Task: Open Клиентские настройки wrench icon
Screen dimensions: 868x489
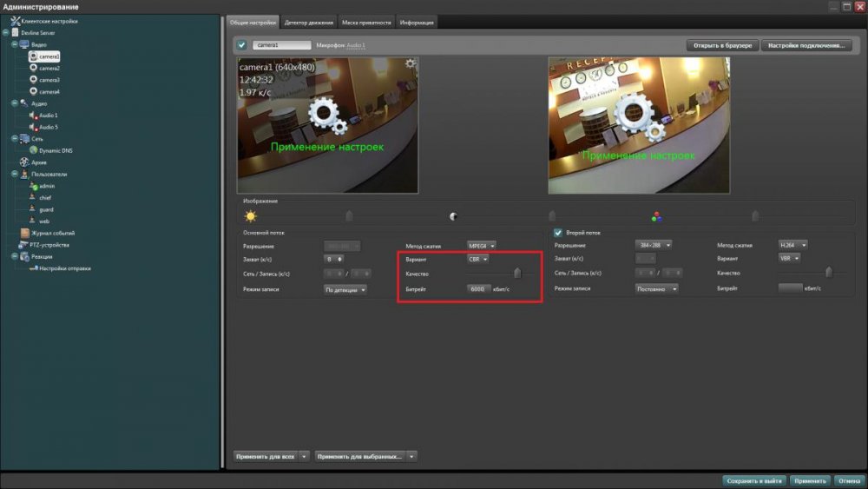Action: (15, 21)
